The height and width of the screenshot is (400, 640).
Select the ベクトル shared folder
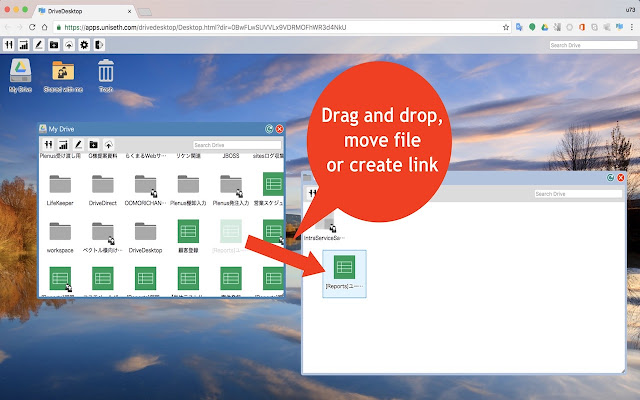pos(102,237)
